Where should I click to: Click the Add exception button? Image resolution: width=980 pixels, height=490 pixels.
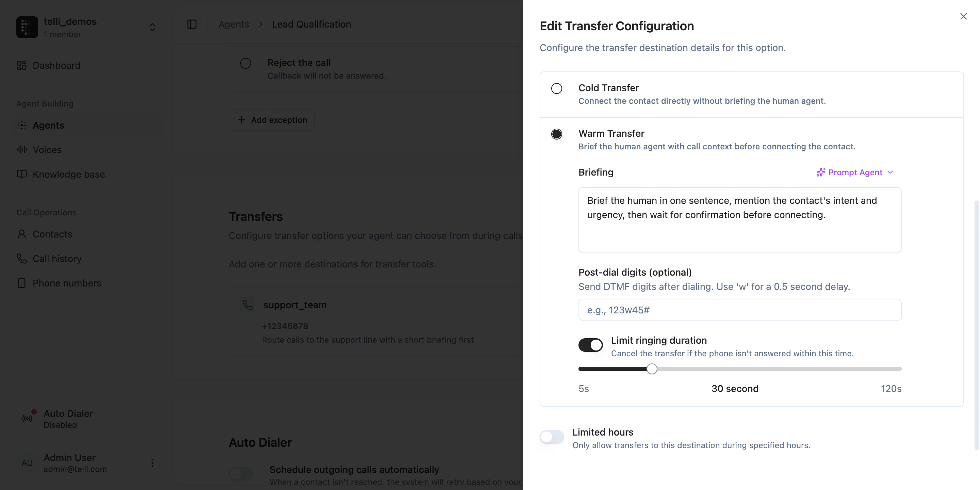coord(272,120)
